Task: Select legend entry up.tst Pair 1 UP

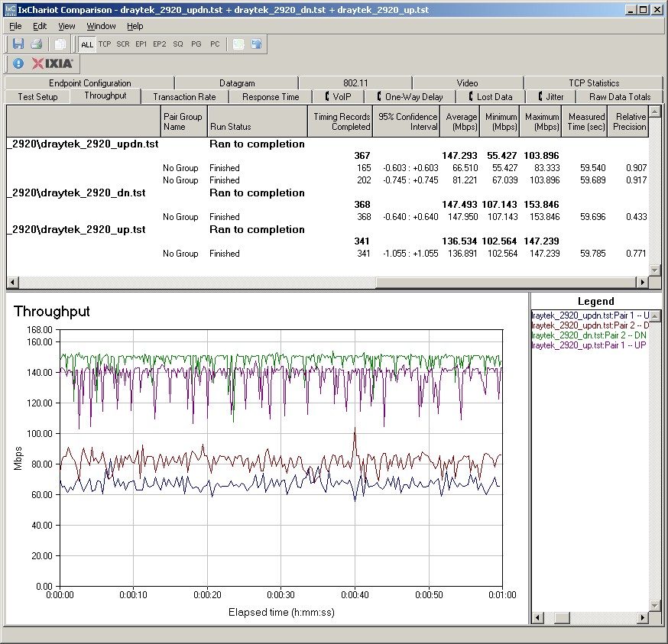Action: [x=590, y=345]
